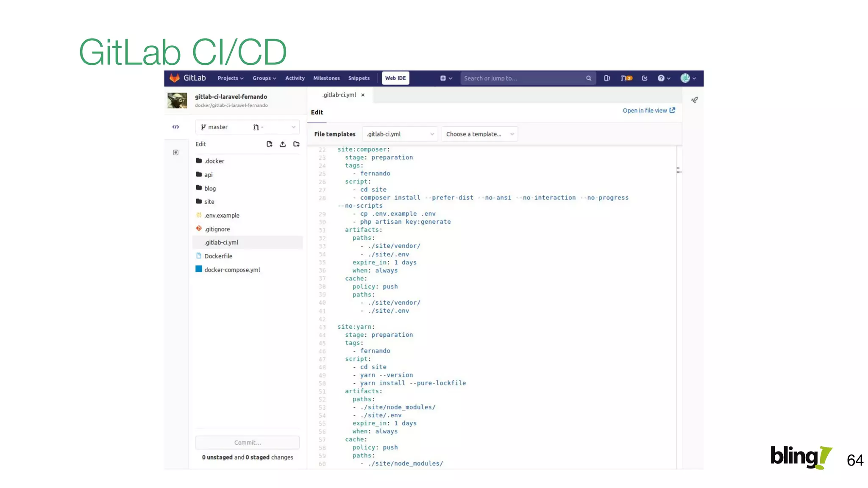Click the editor minimap scrollbar

pos(679,307)
